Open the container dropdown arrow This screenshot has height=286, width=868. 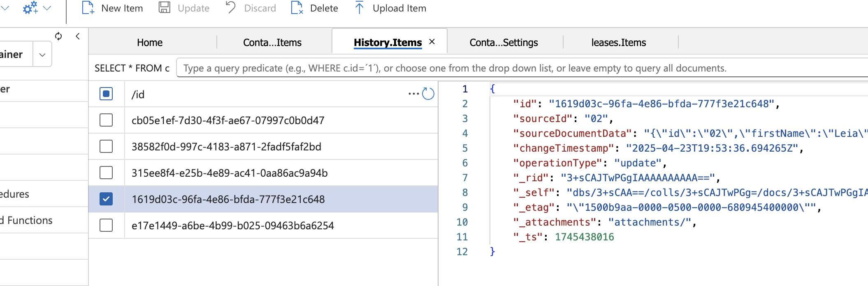(x=42, y=55)
